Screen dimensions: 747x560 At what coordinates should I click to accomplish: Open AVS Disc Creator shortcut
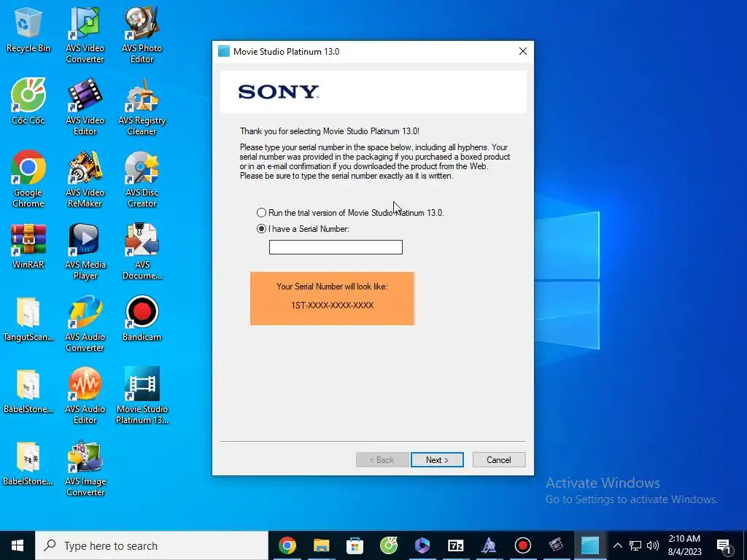coord(142,179)
